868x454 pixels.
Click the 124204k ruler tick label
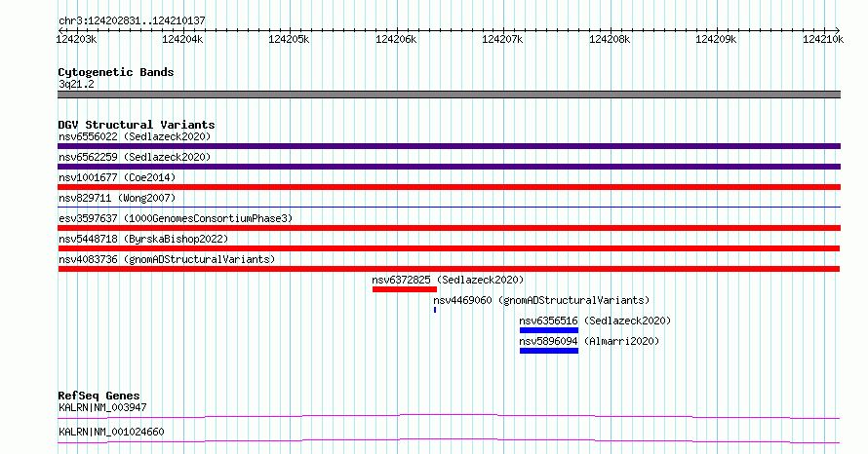pyautogui.click(x=182, y=39)
